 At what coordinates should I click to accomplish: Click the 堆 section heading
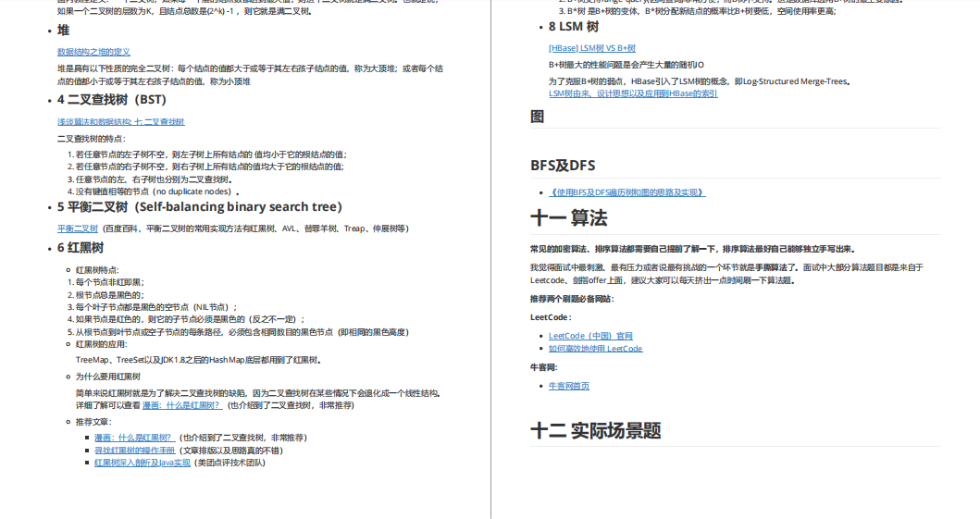(63, 31)
